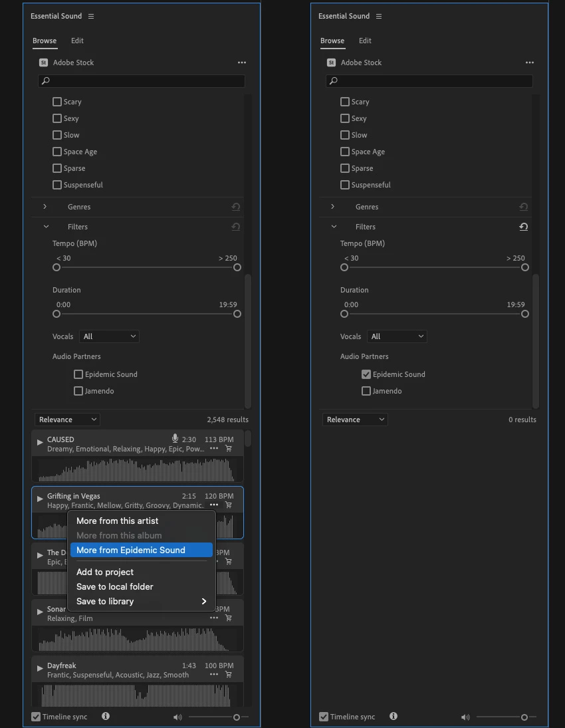Reset Filters section in left panel
The width and height of the screenshot is (565, 728).
[x=236, y=227]
